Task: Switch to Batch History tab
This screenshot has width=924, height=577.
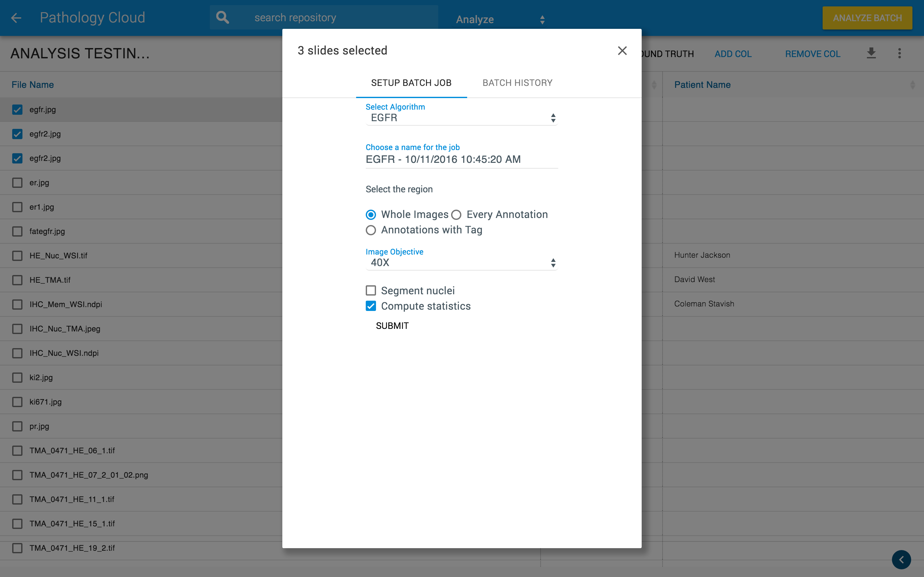Action: tap(517, 83)
